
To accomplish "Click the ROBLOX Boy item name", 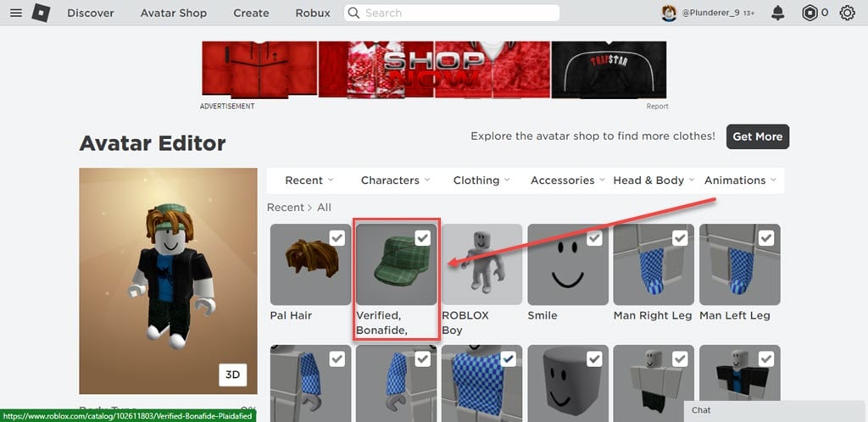I will click(x=465, y=323).
